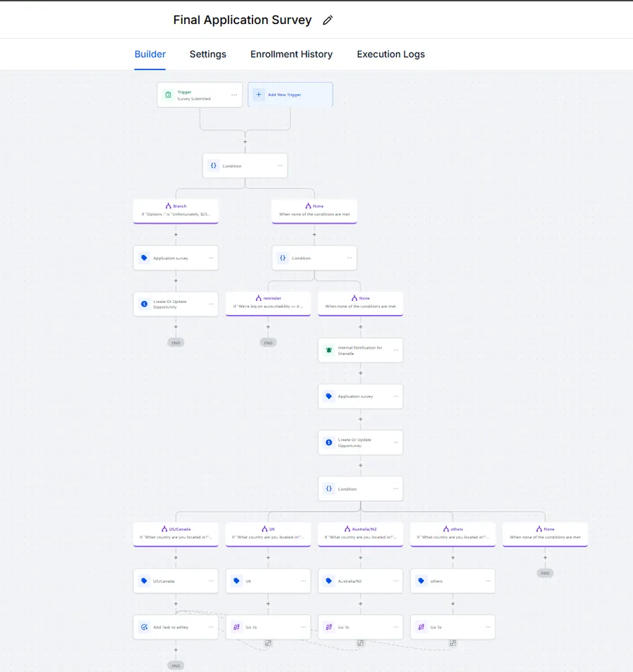Select the branch text 'If "Options :" is "Unfortunately, $25...'
The width and height of the screenshot is (633, 672).
176,214
